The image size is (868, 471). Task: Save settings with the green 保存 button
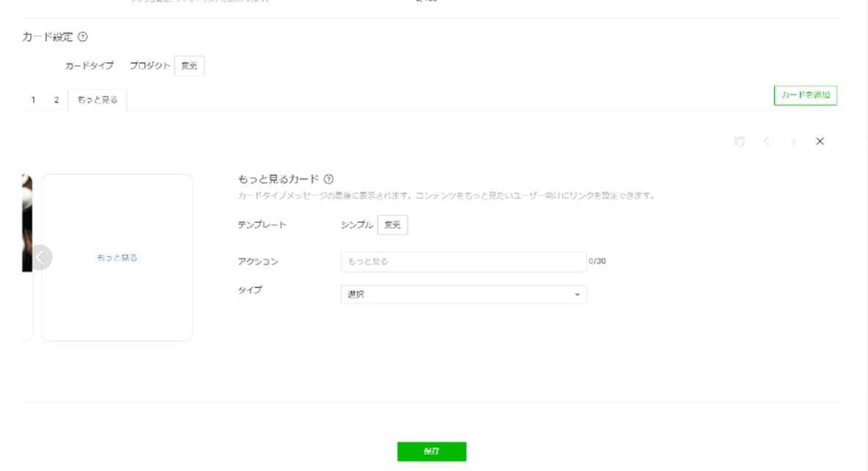[x=431, y=451]
